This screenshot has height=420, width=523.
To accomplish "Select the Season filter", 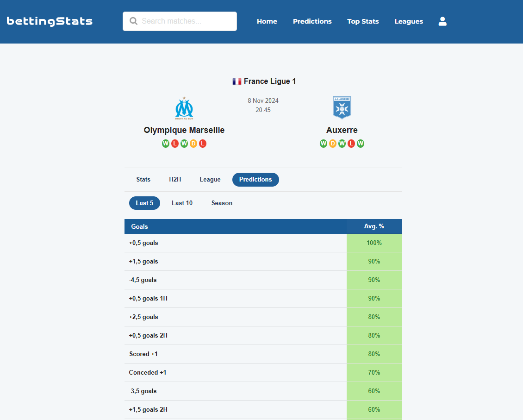I will click(222, 203).
